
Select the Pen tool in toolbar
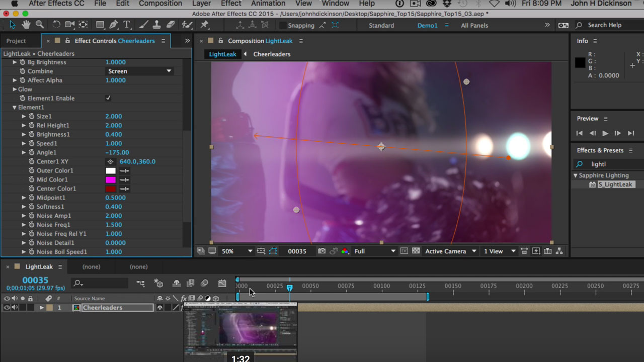[114, 25]
